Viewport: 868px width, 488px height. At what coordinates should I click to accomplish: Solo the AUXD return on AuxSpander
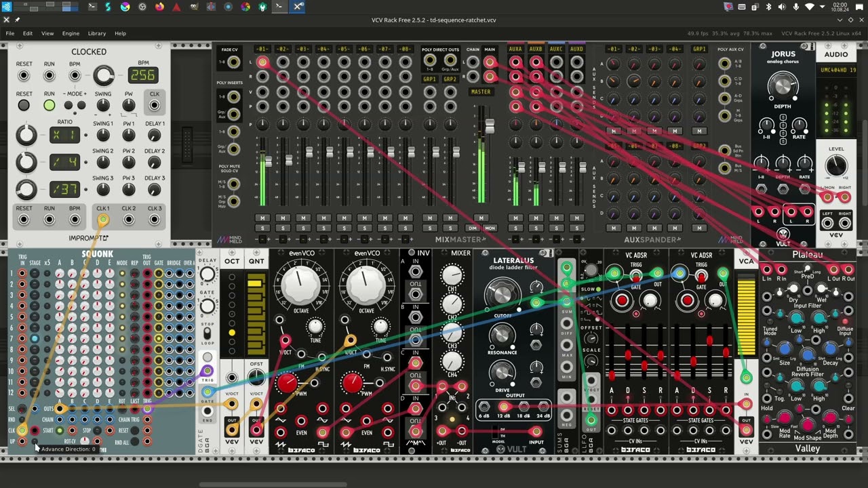coord(576,228)
